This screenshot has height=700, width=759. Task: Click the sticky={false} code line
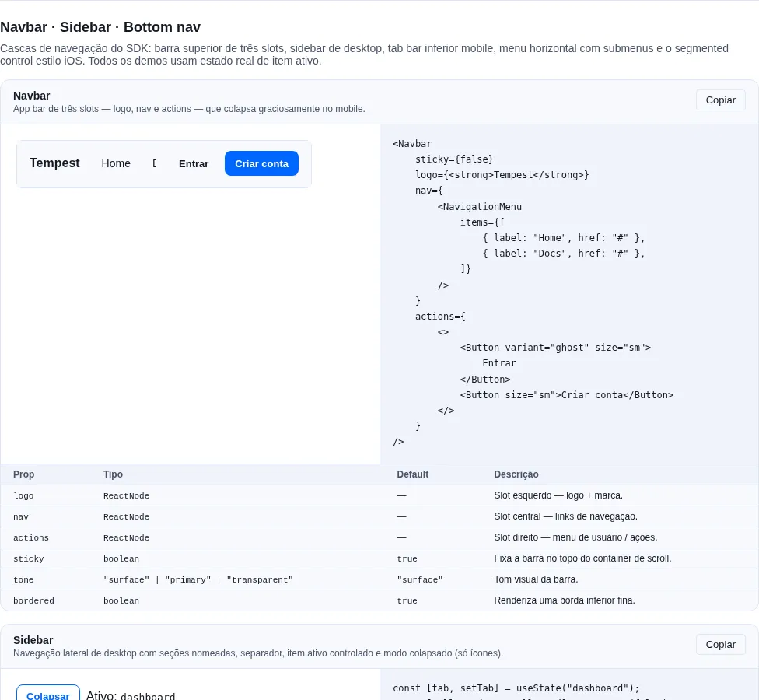pos(454,159)
